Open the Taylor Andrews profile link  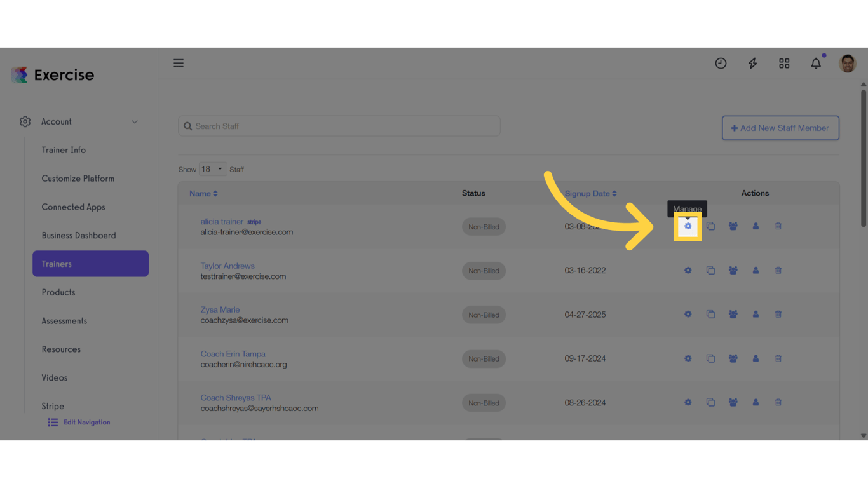(227, 266)
